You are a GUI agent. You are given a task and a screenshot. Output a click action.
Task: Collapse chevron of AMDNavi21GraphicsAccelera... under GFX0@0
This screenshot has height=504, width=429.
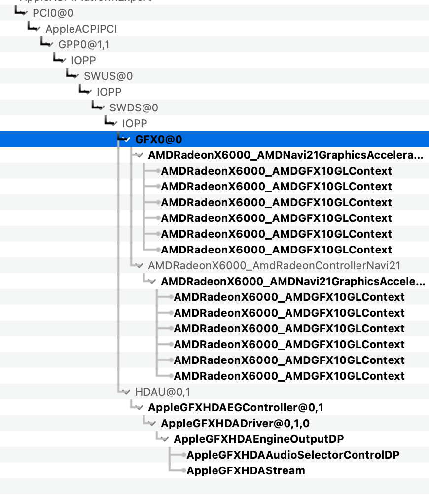pos(140,155)
